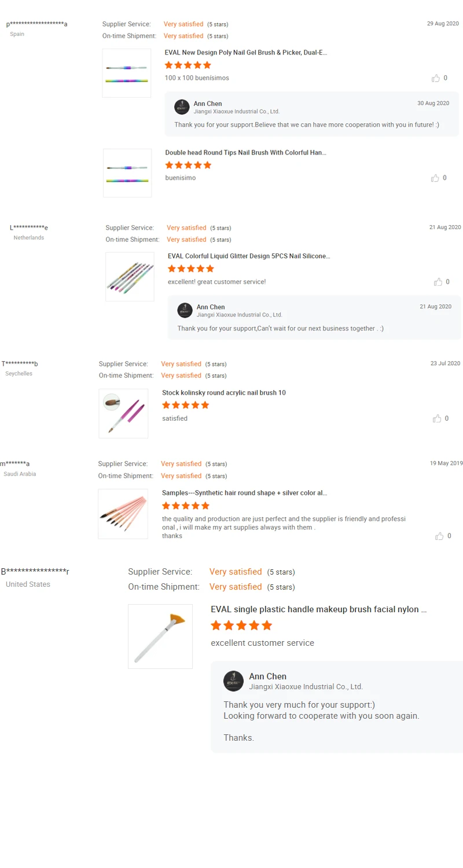463x868 pixels.
Task: Click Ann Chen's avatar in the last reply
Action: tap(233, 681)
